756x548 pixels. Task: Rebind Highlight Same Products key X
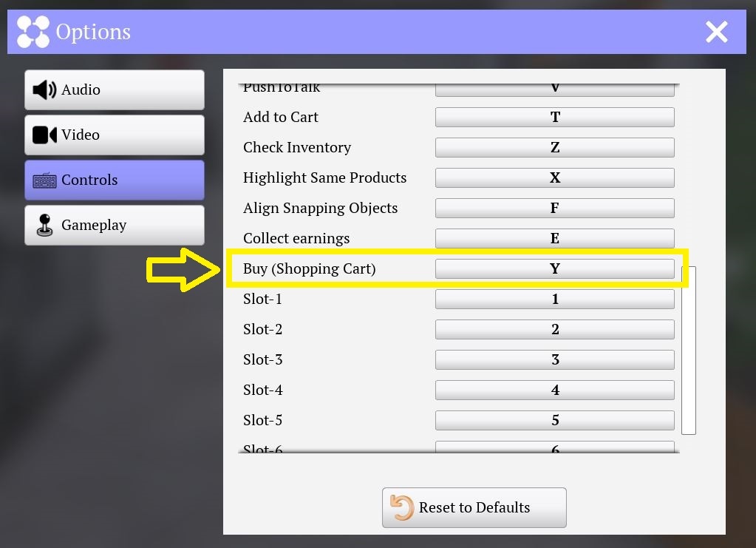click(x=554, y=178)
